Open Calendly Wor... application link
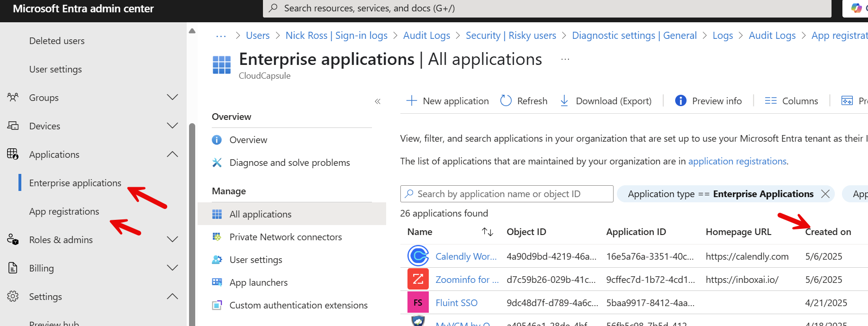 (466, 256)
